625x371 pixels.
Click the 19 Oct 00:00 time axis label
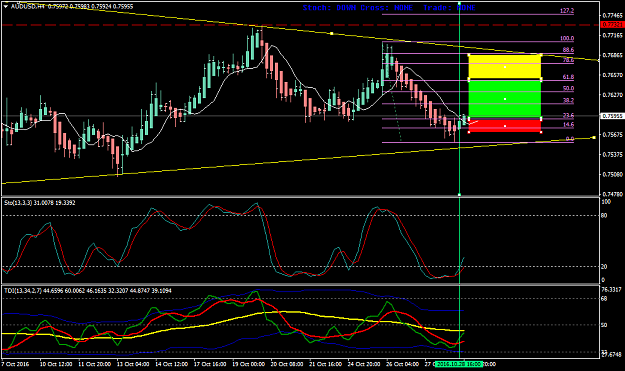(249, 364)
